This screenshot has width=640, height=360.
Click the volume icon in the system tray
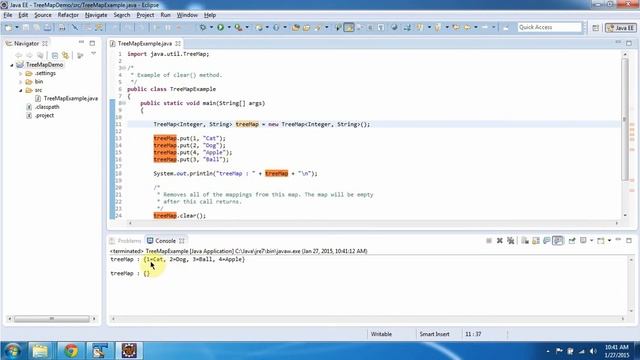tap(593, 351)
